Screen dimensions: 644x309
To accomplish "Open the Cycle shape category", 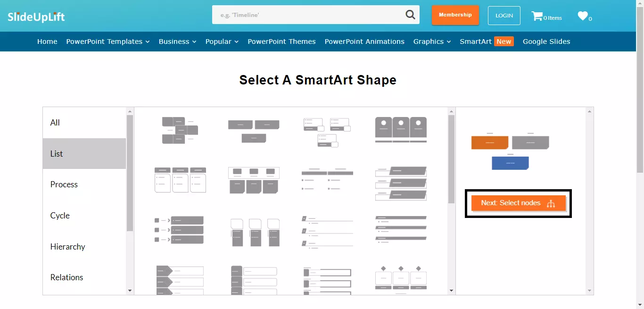I will pos(60,216).
